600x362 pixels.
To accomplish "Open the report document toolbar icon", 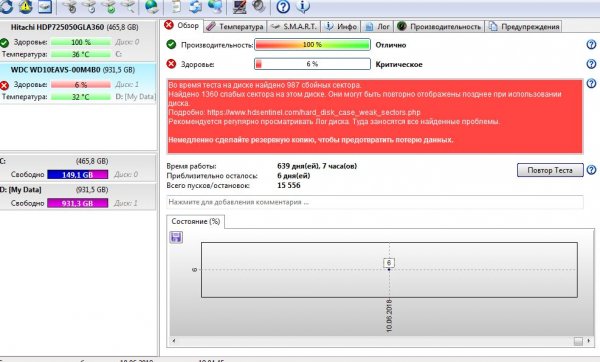I will pyautogui.click(x=176, y=7).
